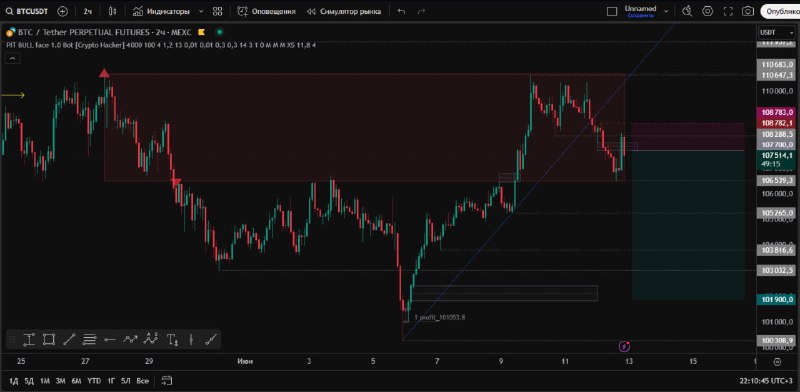This screenshot has width=800, height=392.
Task: Click the red down-triangle signal near 29
Action: point(176,182)
